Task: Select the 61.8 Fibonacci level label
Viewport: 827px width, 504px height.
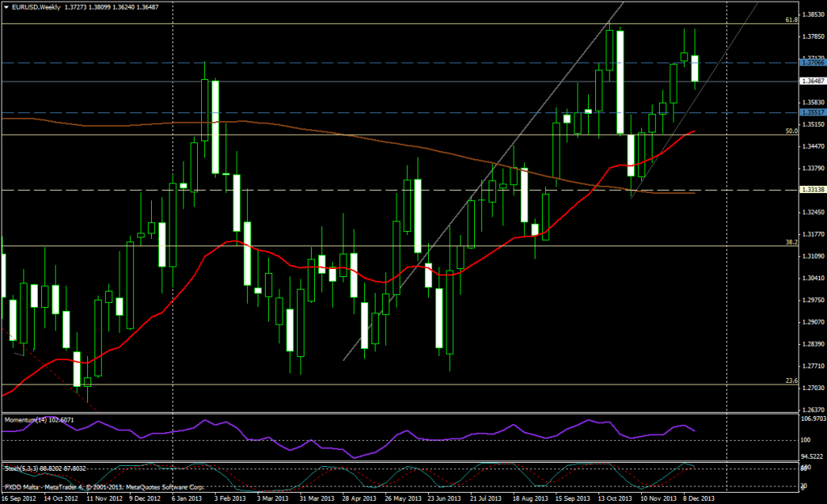Action: coord(791,19)
